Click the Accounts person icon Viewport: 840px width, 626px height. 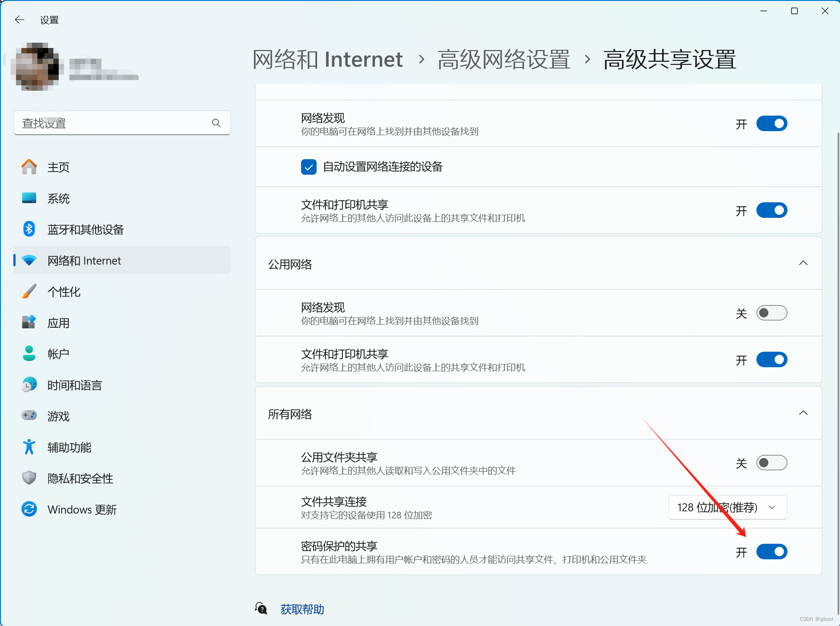coord(29,354)
